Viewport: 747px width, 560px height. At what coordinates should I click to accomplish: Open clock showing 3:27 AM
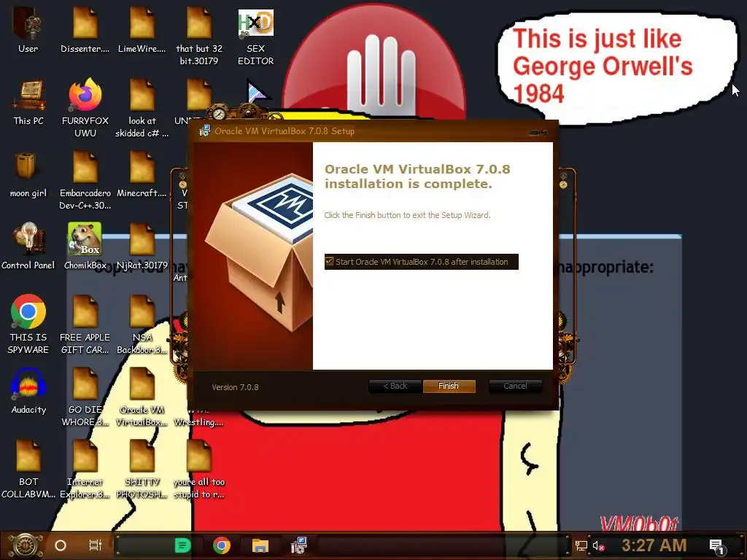(654, 545)
